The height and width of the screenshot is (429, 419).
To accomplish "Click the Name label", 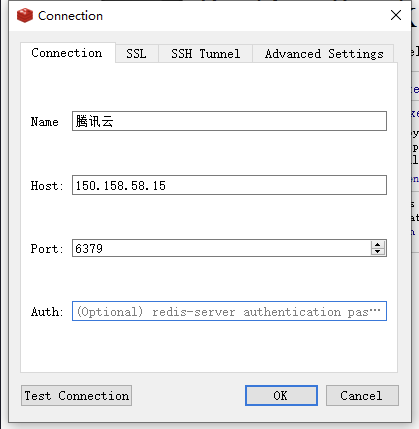I will pos(45,122).
